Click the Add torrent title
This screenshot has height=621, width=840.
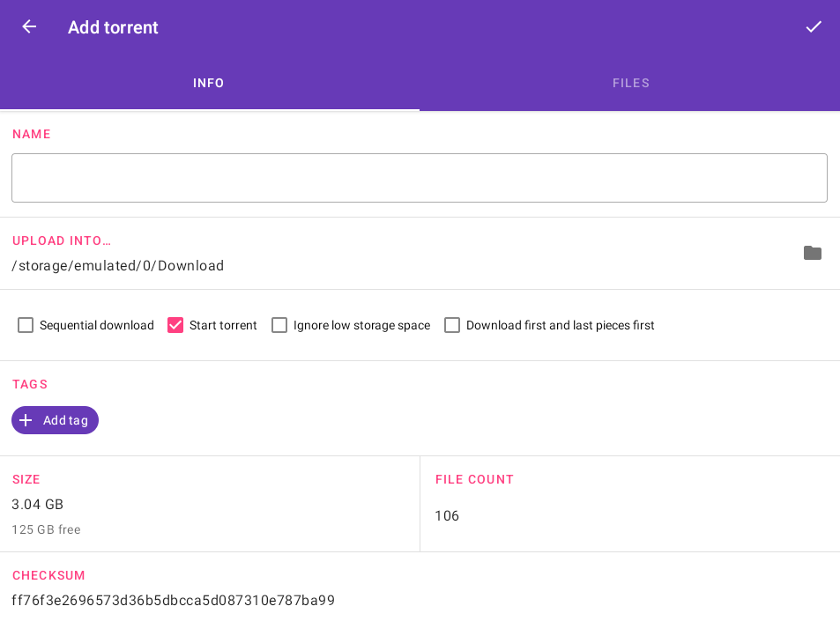pyautogui.click(x=113, y=27)
